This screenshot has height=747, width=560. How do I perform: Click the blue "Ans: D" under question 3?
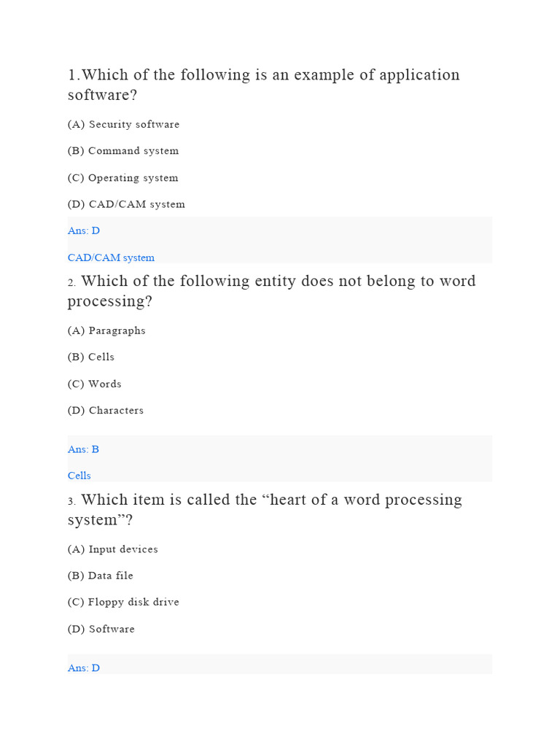[x=84, y=668]
